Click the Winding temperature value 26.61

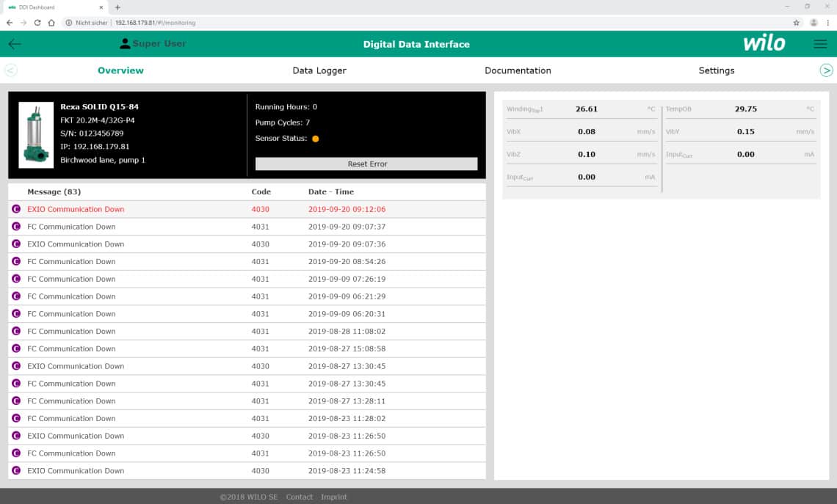[586, 109]
